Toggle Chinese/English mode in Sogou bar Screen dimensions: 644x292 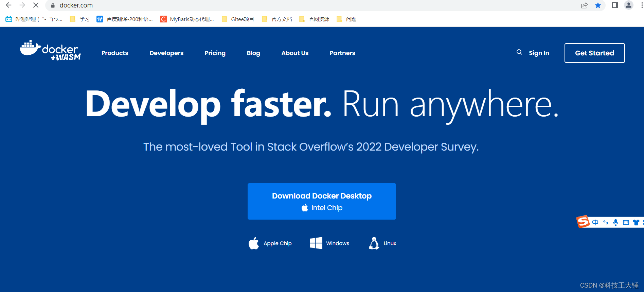(x=595, y=222)
